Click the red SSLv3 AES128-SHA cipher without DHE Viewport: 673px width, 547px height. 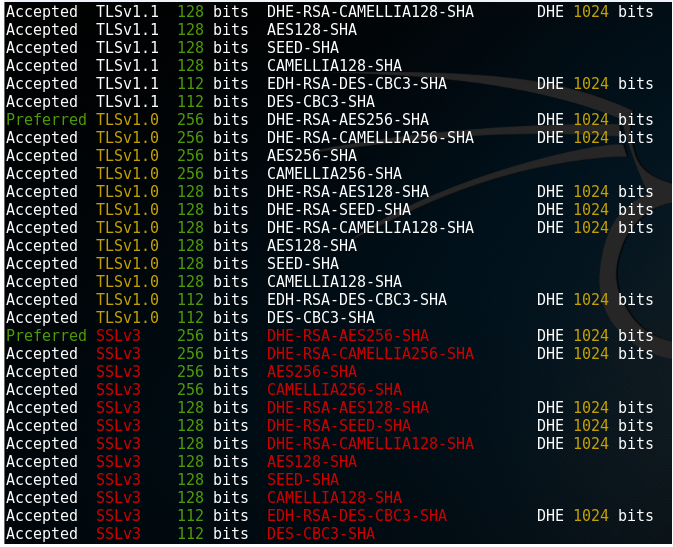point(312,462)
